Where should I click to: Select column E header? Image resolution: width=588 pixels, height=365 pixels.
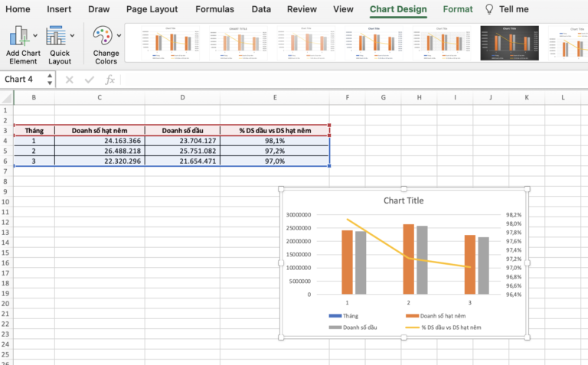(275, 98)
